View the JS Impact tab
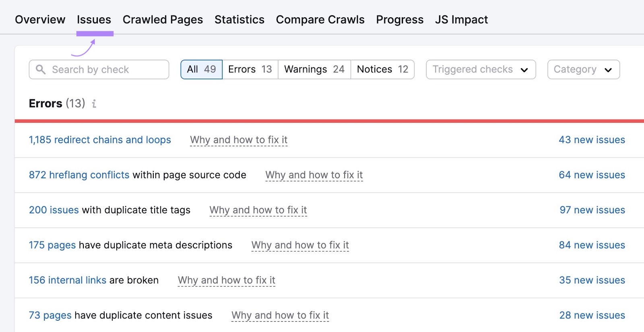The width and height of the screenshot is (644, 332). click(x=461, y=20)
